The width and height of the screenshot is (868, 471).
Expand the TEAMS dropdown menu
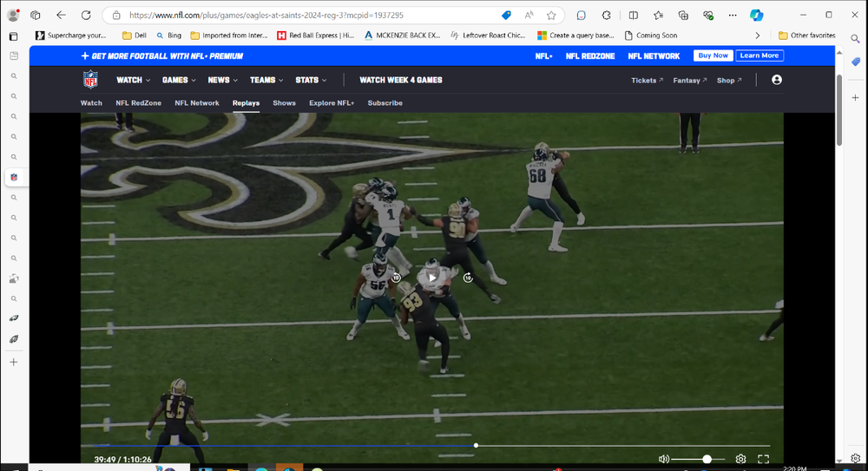pos(266,80)
